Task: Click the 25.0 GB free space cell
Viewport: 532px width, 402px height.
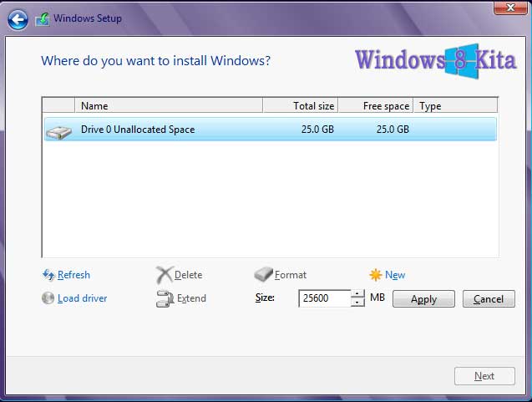Action: tap(393, 129)
